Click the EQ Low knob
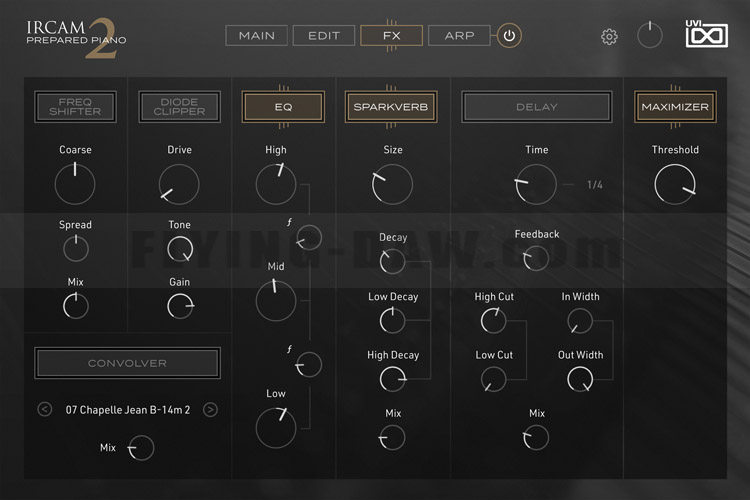Image resolution: width=750 pixels, height=500 pixels. [276, 428]
